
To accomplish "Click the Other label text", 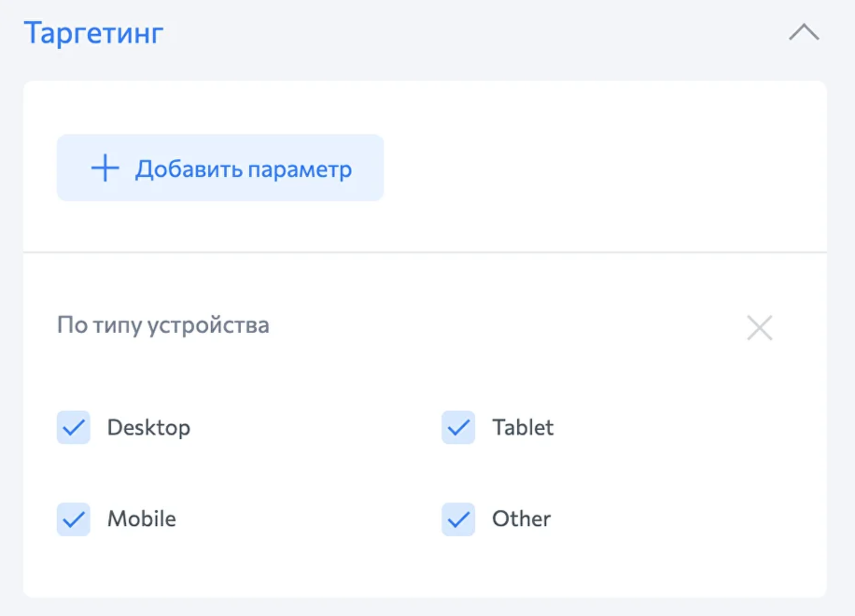I will [521, 518].
